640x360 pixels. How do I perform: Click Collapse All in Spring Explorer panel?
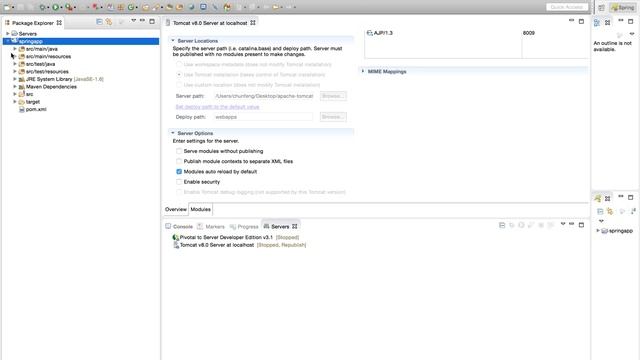pos(600,211)
